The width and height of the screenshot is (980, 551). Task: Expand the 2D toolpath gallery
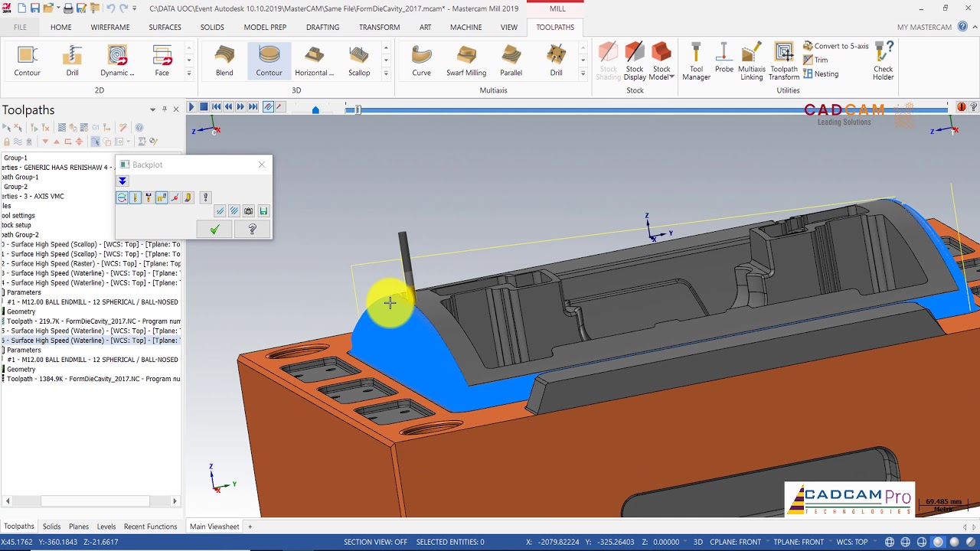pyautogui.click(x=189, y=73)
